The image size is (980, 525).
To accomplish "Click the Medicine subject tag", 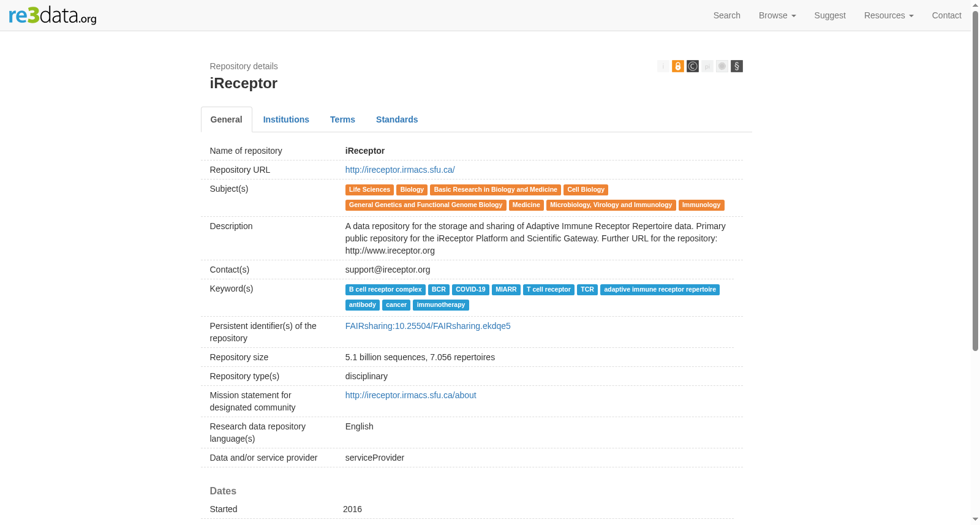I will click(x=526, y=205).
